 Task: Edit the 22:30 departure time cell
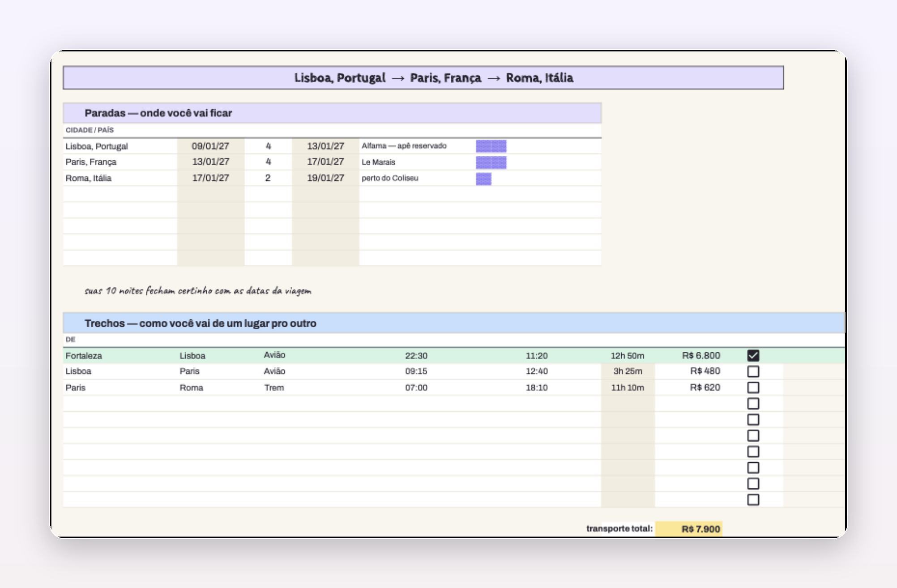(x=416, y=356)
